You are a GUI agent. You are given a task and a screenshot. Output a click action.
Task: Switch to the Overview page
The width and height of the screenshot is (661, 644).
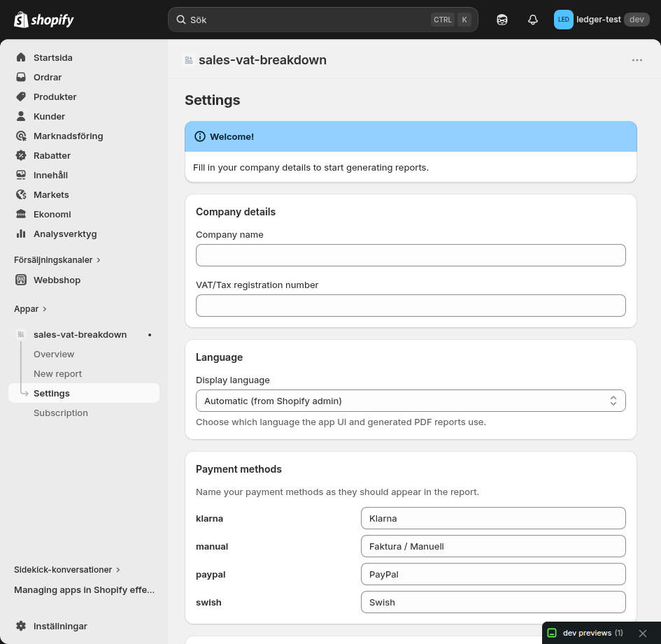54,354
